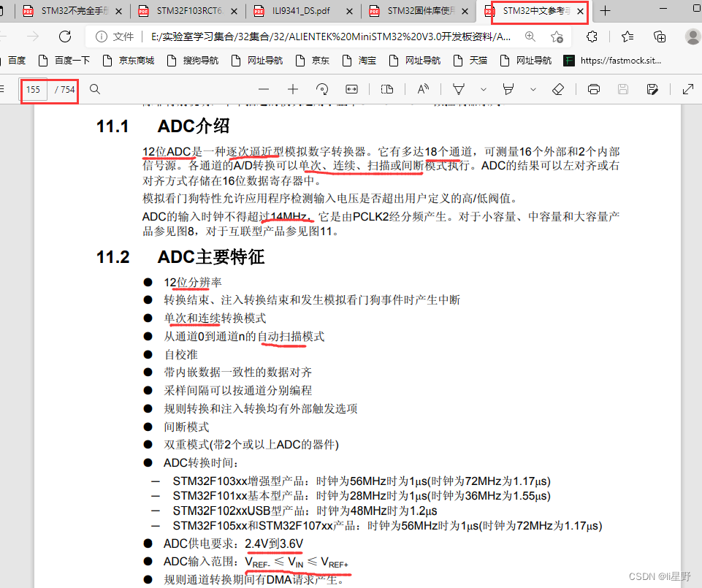
Task: Click the 自校准 bullet text
Action: coord(181,355)
